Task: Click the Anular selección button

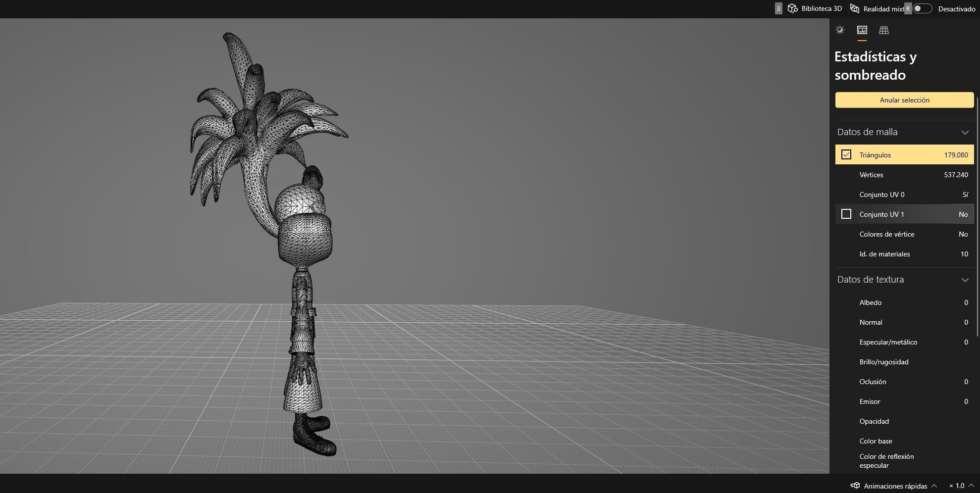Action: point(904,100)
